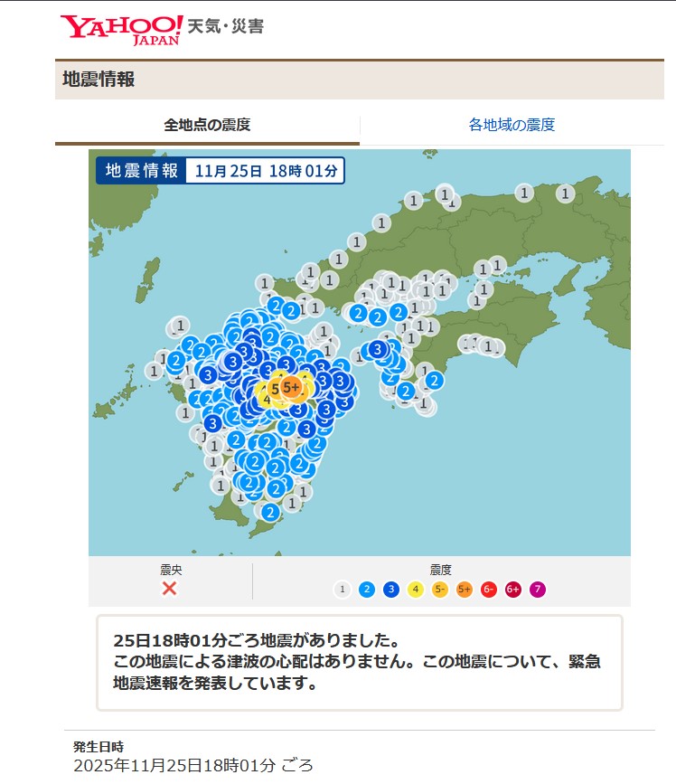The image size is (676, 784).
Task: Select the 全地点の震度 tab
Action: pyautogui.click(x=207, y=125)
